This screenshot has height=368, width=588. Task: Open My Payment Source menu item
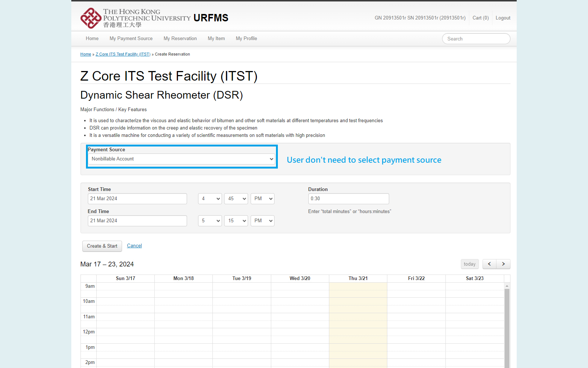tap(131, 39)
